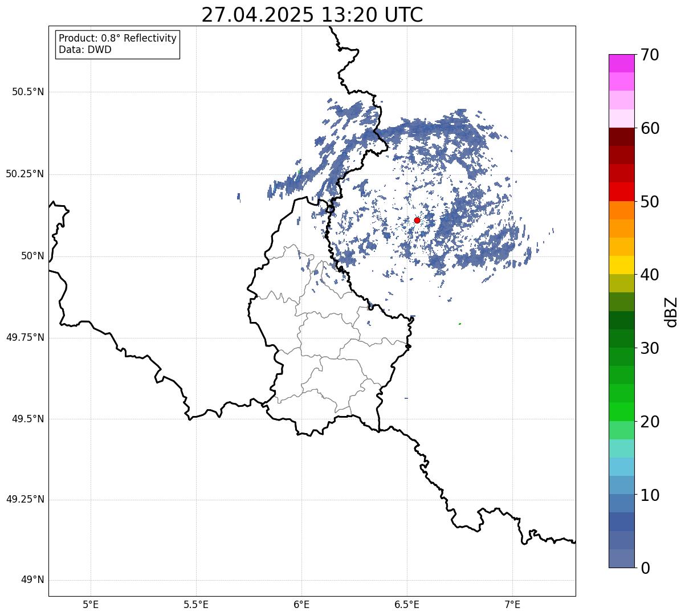Click the orange colorbar swatch just below 50
The height and width of the screenshot is (616, 685).
coord(621,210)
